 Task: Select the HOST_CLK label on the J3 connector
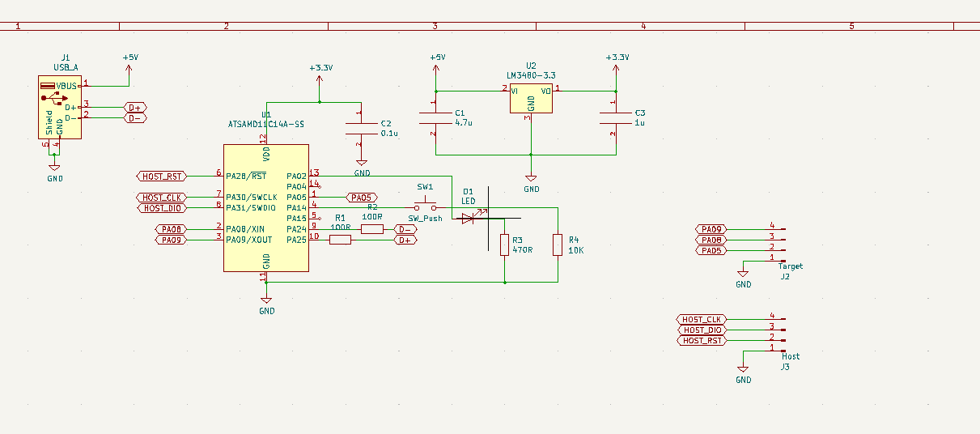click(702, 319)
